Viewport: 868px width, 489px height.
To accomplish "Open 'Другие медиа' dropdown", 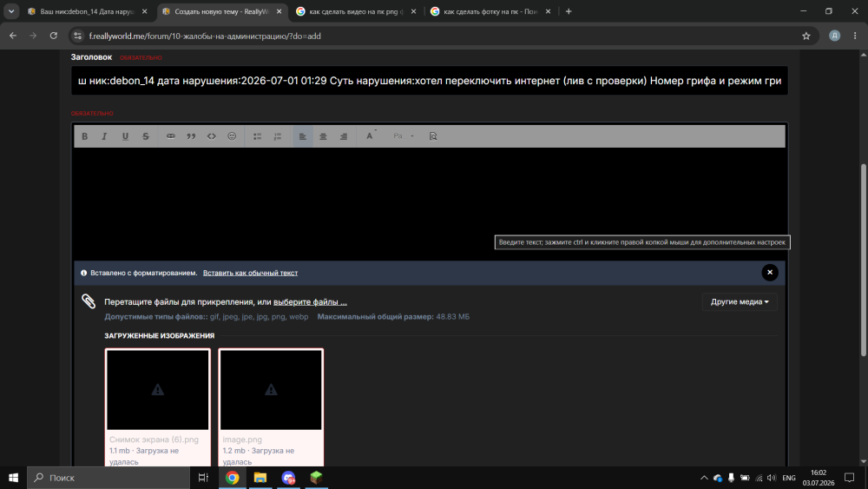I will pos(740,301).
